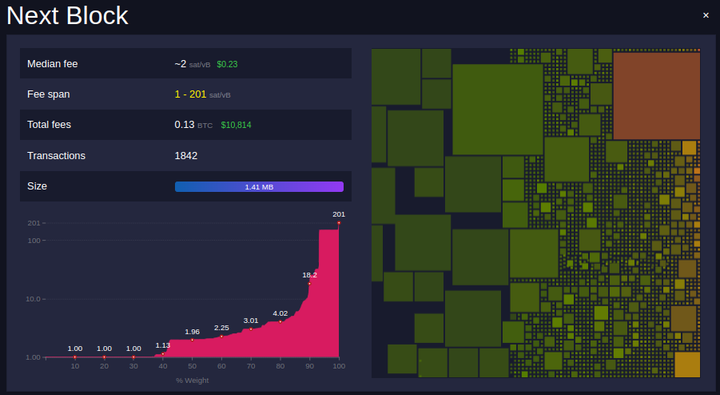Viewport: 720px width, 395px height.
Task: Click the Total fees label
Action: tap(49, 124)
